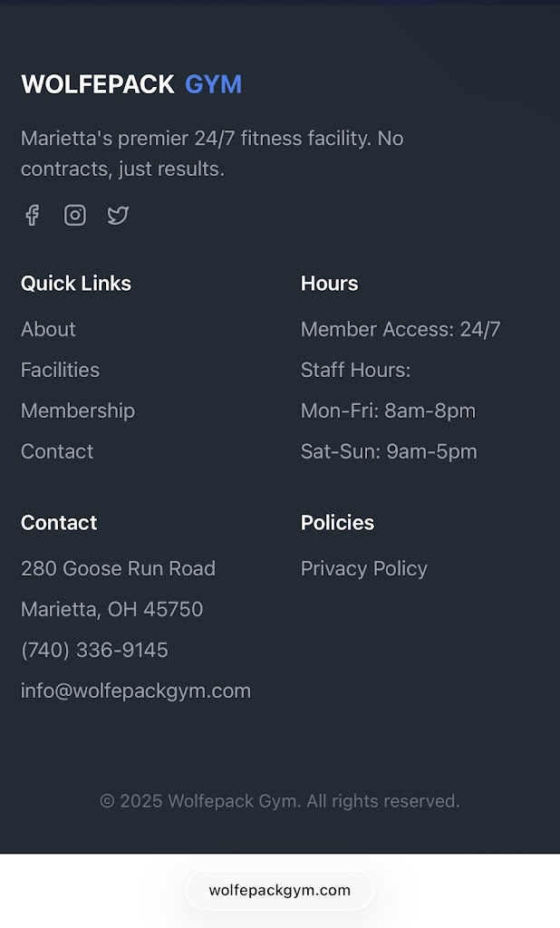
Task: Open the Facebook social icon
Action: (32, 215)
